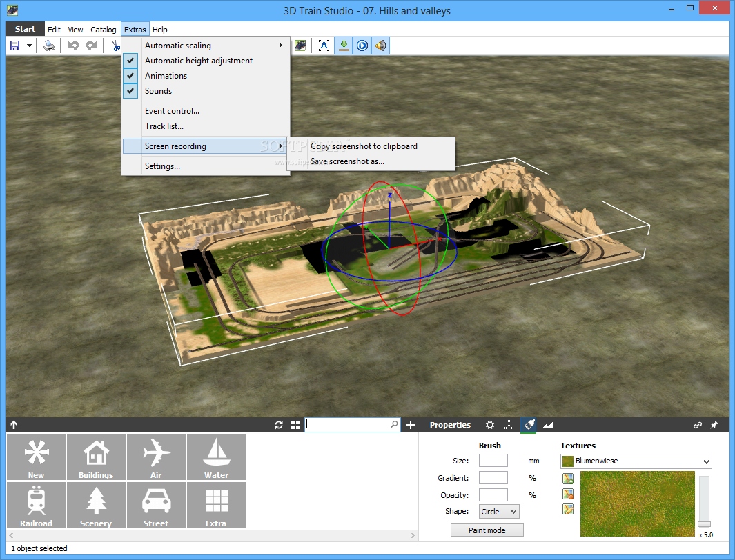Close the open Extras menu
The width and height of the screenshot is (735, 560).
[x=135, y=30]
